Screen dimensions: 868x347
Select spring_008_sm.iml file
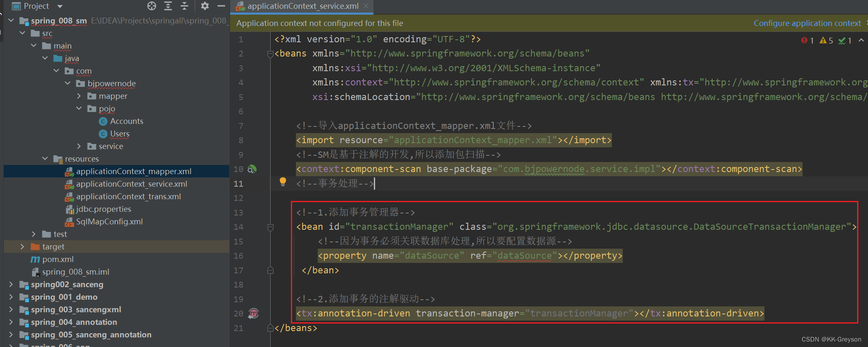[75, 272]
